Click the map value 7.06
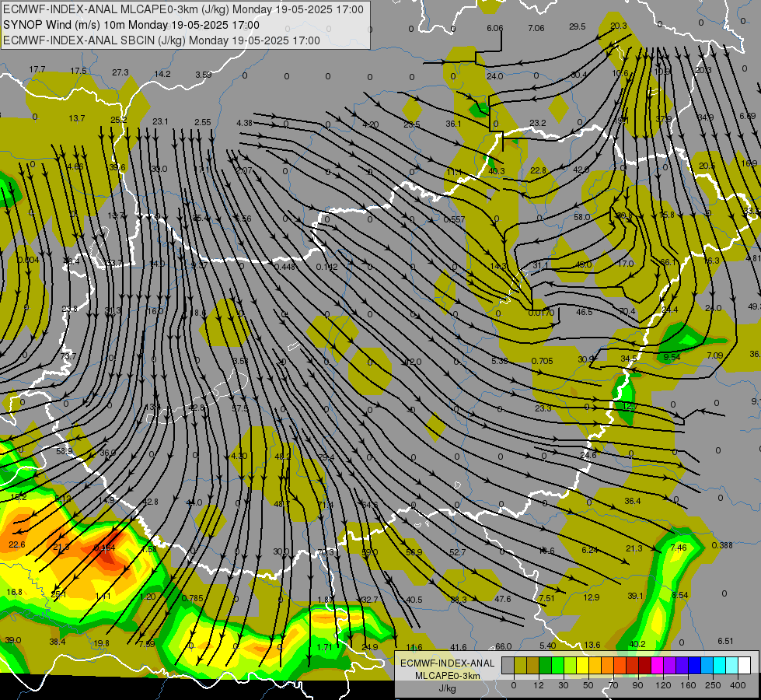The image size is (761, 700). 536,28
